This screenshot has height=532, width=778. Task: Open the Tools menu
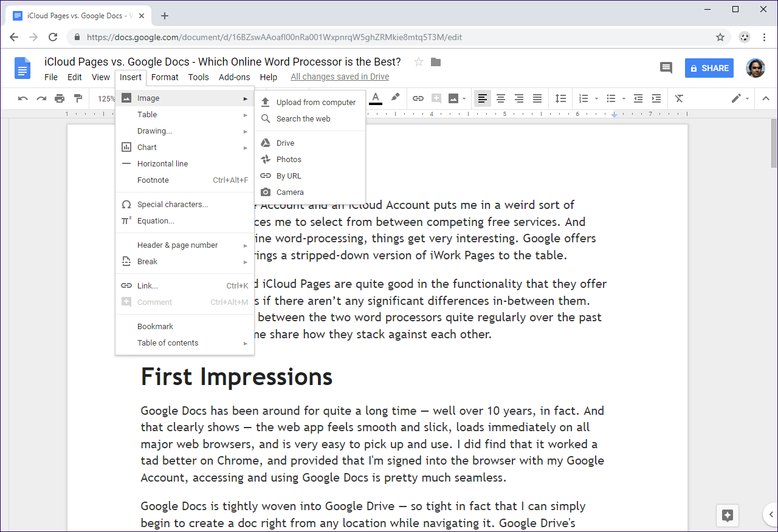(198, 77)
